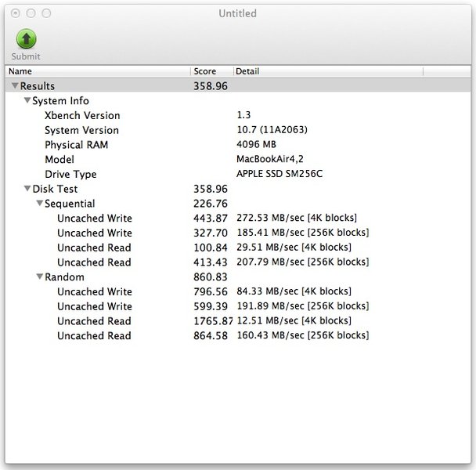Click detail 84.33 MB/sec [4K blocks]
Screen dimensions: 476x470
294,291
